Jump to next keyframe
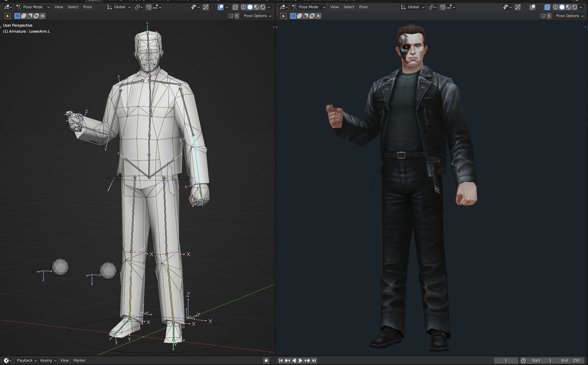 pyautogui.click(x=307, y=361)
